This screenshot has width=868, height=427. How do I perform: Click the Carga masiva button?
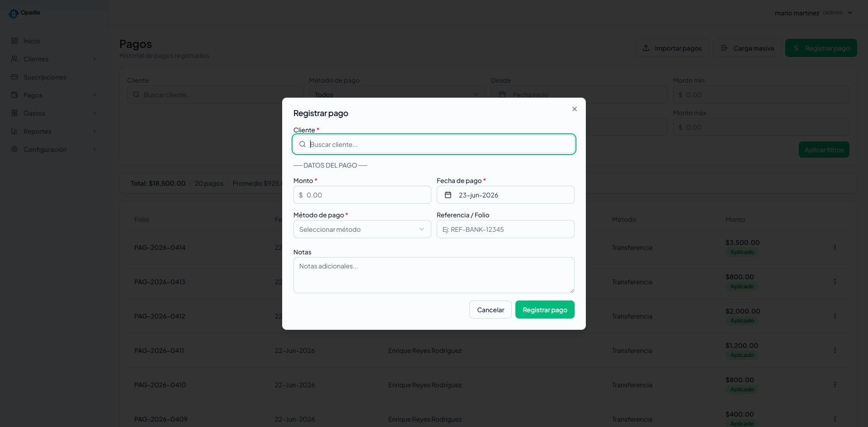coord(747,48)
